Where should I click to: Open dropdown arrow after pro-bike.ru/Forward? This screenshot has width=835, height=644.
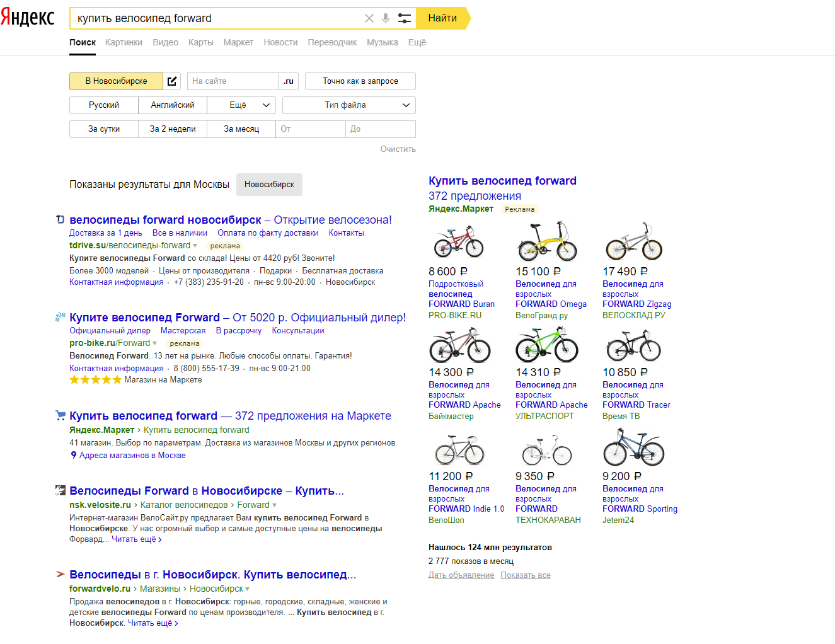[x=155, y=343]
